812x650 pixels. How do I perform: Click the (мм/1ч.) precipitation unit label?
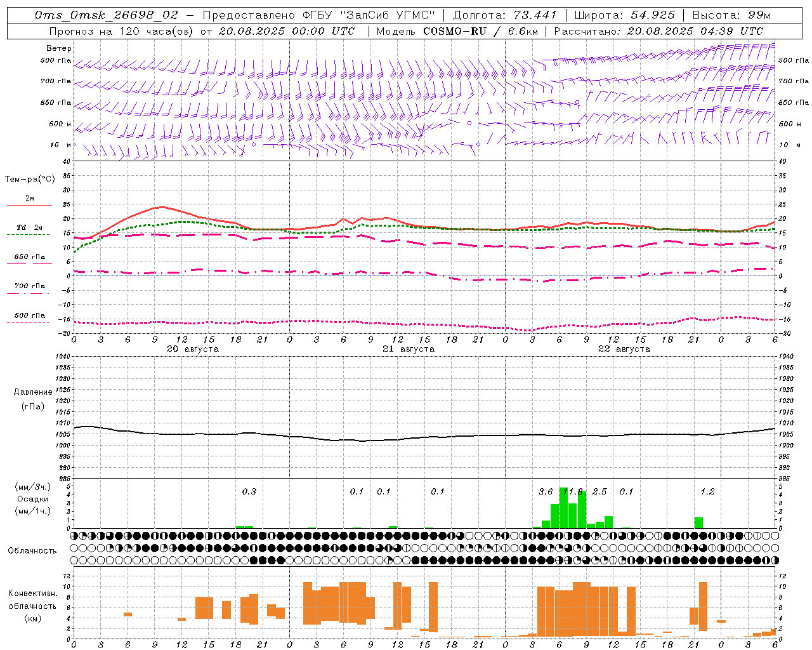point(33,510)
